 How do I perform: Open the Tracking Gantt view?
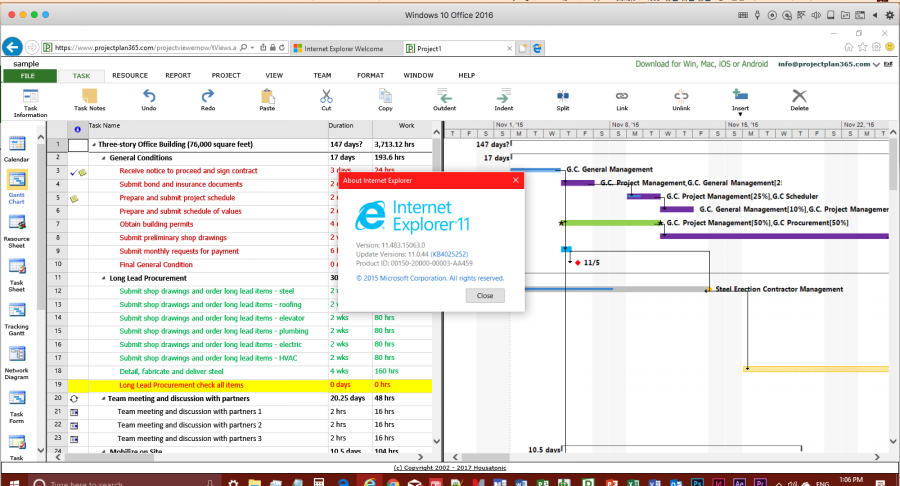[17, 320]
